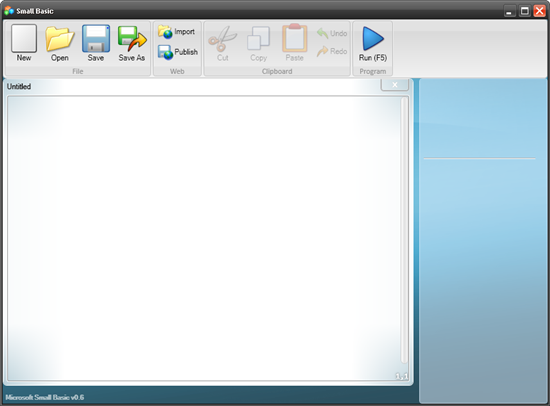Close the Untitled editor document
550x406 pixels.
[395, 85]
